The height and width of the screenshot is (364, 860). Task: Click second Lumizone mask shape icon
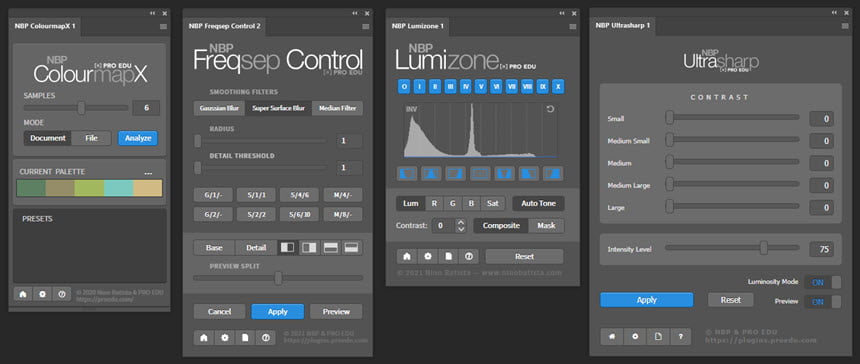point(431,174)
